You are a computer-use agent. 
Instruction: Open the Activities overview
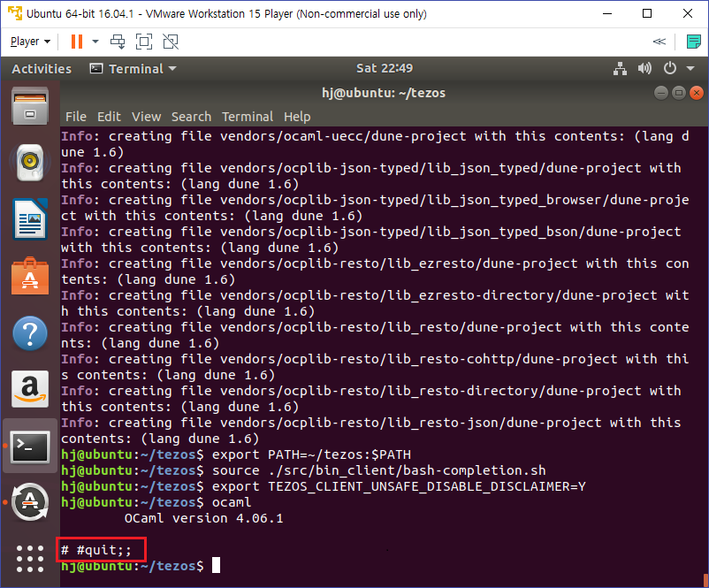click(x=42, y=69)
